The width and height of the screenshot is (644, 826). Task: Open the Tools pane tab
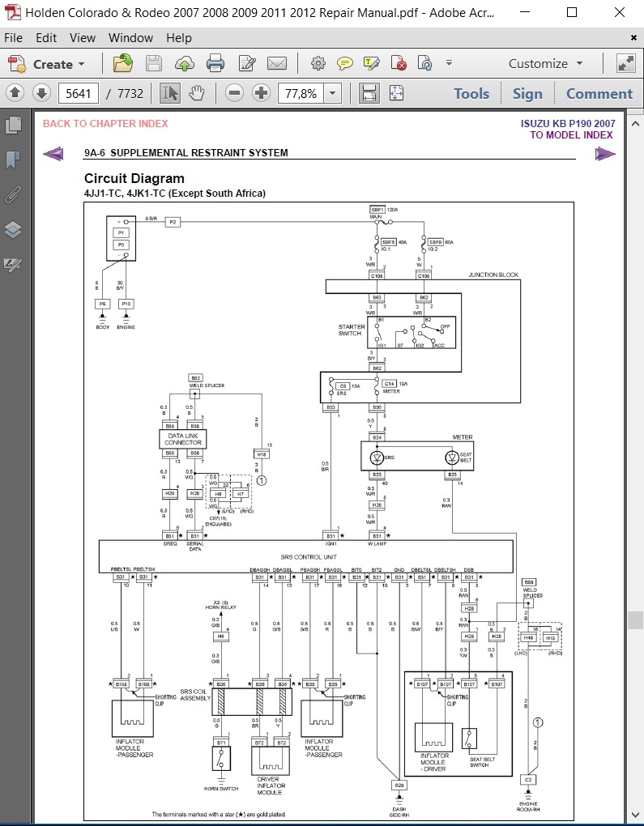pyautogui.click(x=471, y=94)
